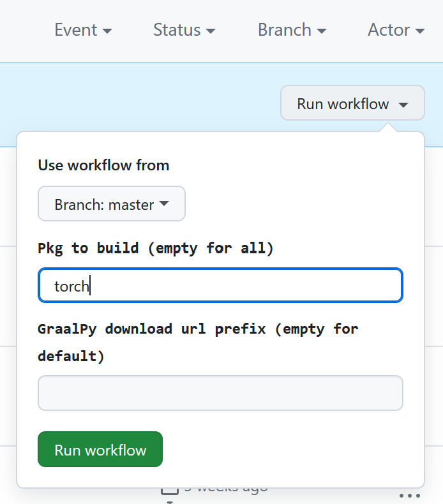Click the caret arrow beside Status
443x504 pixels.
click(210, 31)
